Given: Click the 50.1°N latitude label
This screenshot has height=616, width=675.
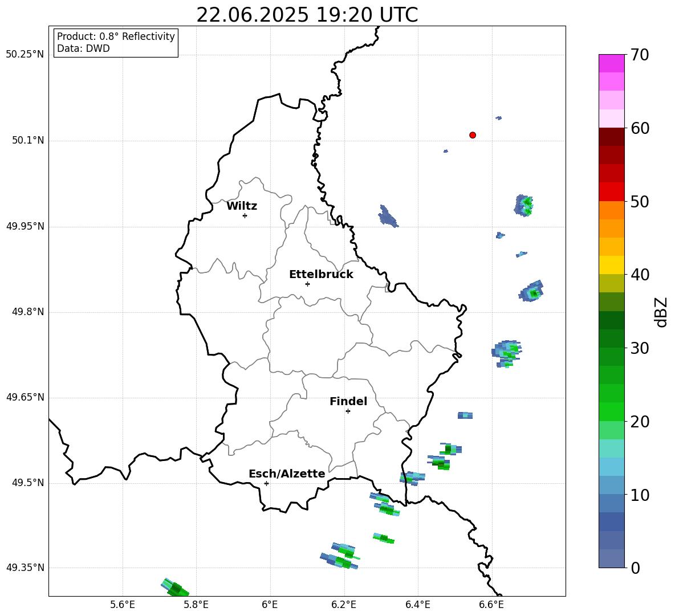Looking at the screenshot, I should tap(28, 140).
